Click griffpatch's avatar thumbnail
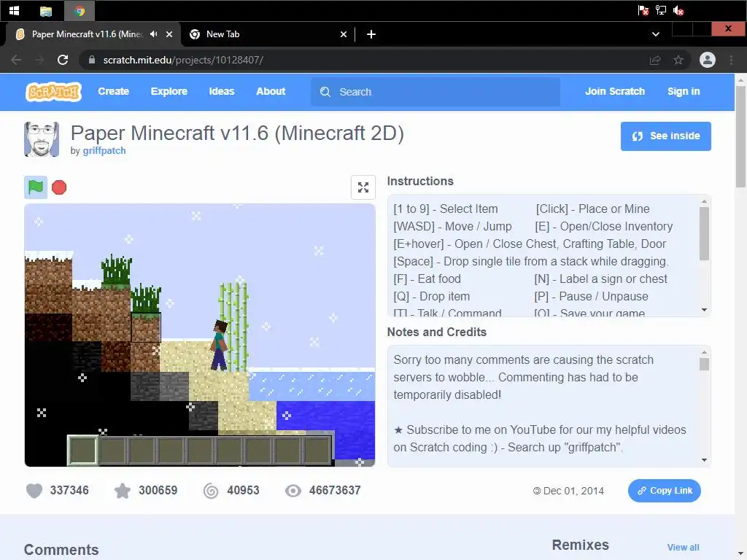The height and width of the screenshot is (560, 747). 42,139
